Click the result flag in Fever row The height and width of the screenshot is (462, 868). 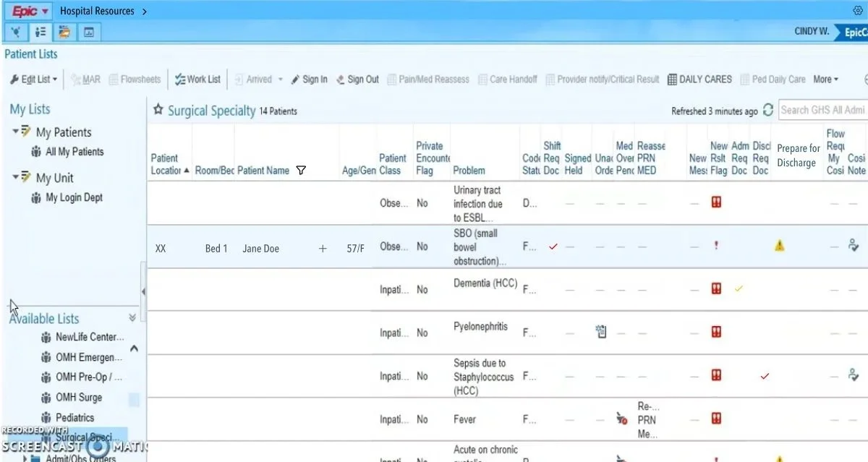[x=716, y=418]
